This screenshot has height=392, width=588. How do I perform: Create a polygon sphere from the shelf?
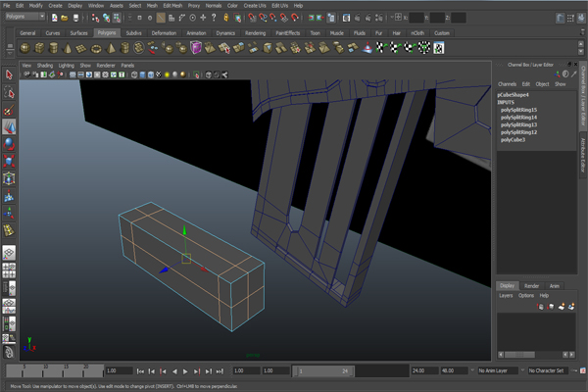pyautogui.click(x=24, y=48)
